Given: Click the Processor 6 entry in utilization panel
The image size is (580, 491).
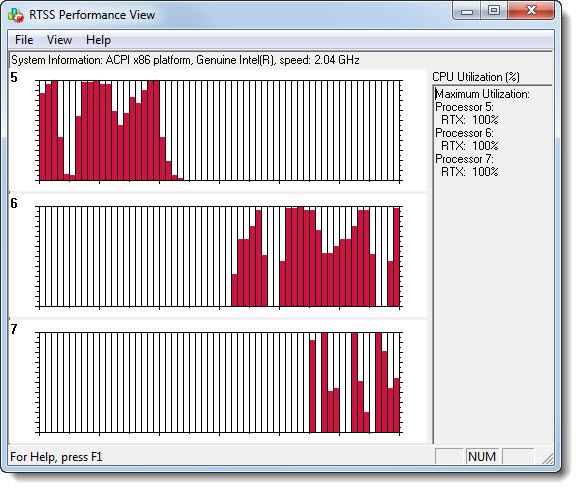Looking at the screenshot, I should click(x=465, y=133).
